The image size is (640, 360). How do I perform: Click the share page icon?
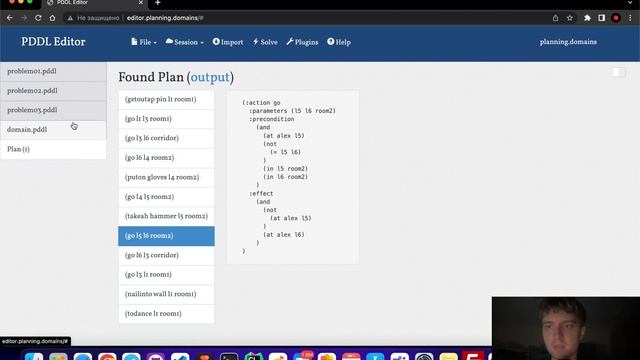tap(556, 18)
